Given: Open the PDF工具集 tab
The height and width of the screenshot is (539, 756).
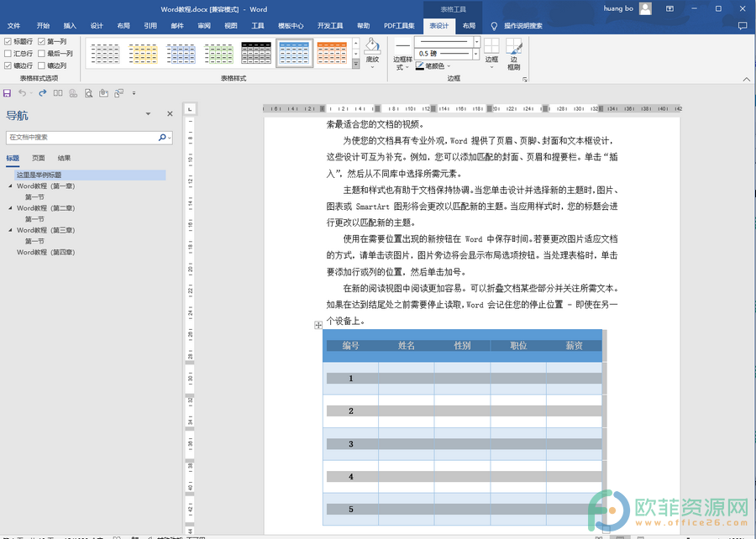Looking at the screenshot, I should pos(399,26).
